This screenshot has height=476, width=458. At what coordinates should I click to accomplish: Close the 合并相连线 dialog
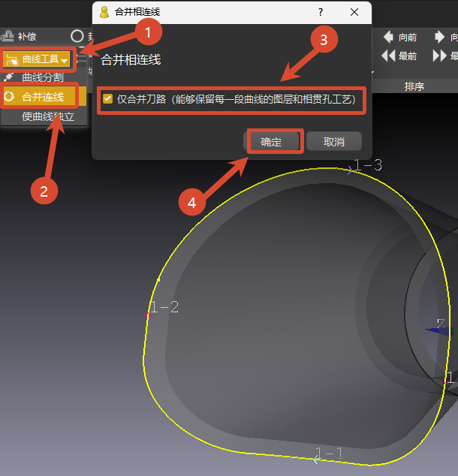(x=354, y=12)
